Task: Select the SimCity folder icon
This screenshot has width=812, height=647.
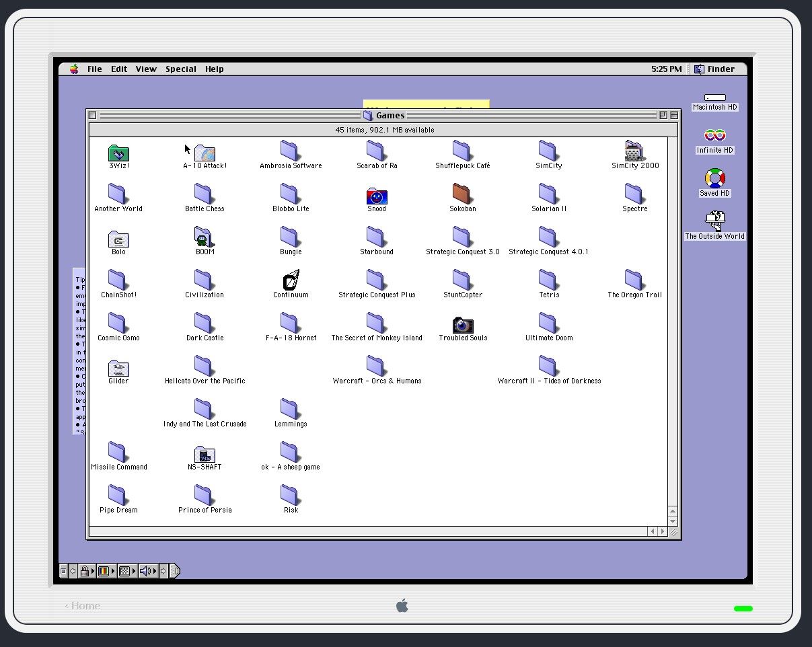Action: click(x=549, y=151)
